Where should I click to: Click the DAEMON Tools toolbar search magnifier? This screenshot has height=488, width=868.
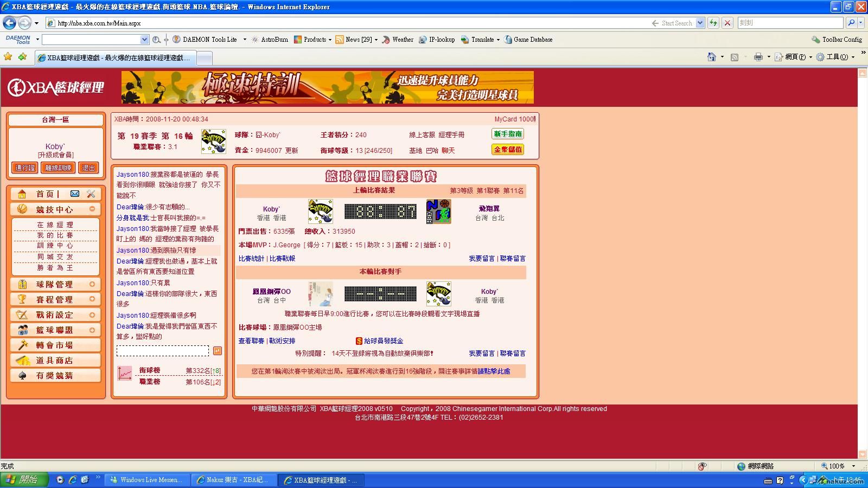[156, 40]
